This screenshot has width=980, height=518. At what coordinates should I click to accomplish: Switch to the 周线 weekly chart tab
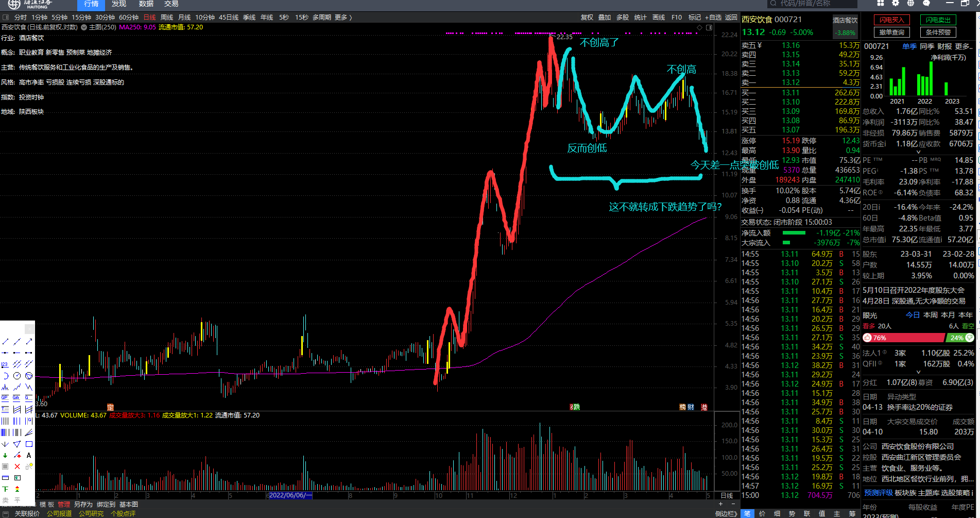[x=167, y=18]
